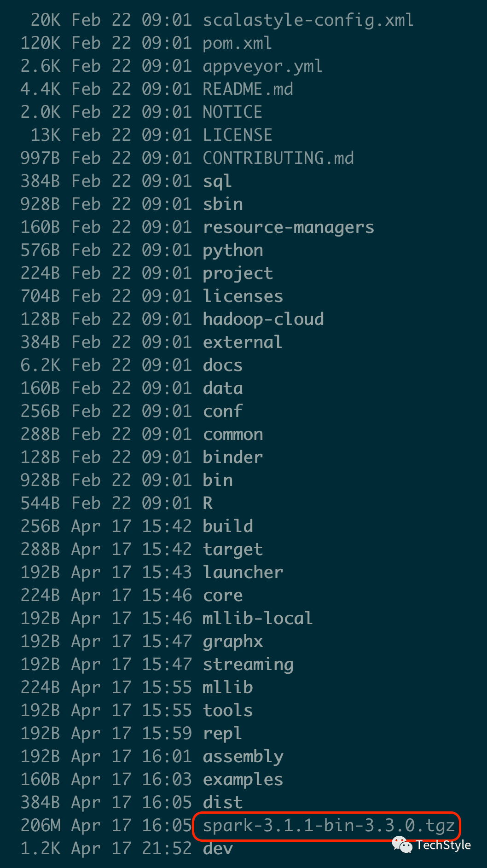This screenshot has height=868, width=487.
Task: Select the 206M file size text
Action: click(41, 825)
